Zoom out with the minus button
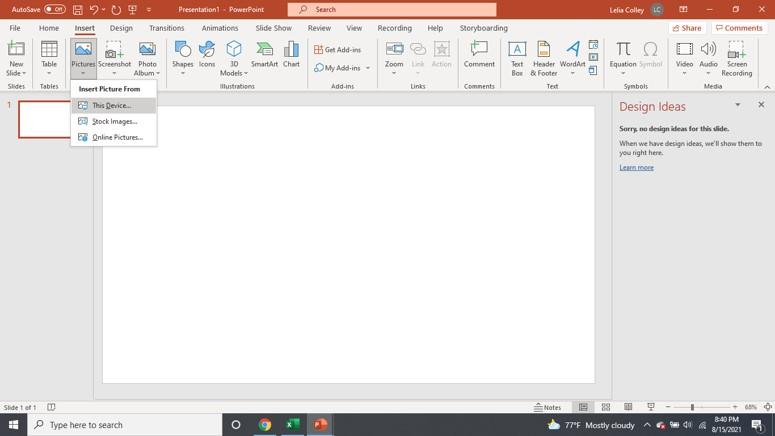775x436 pixels. pyautogui.click(x=668, y=407)
